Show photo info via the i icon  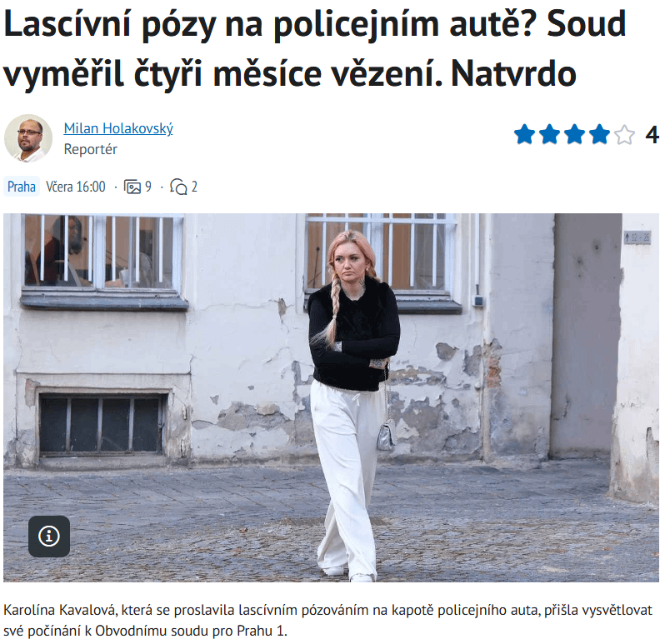click(x=49, y=537)
